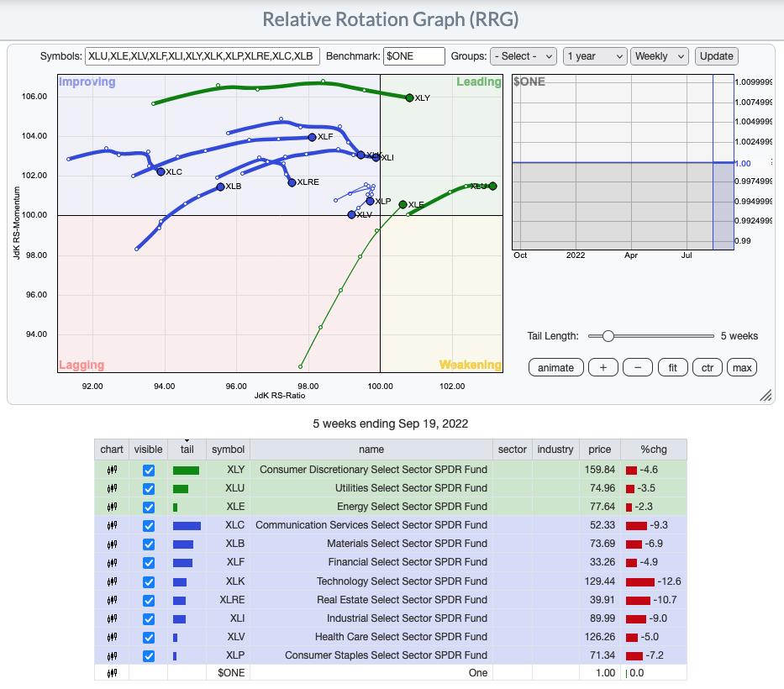This screenshot has width=784, height=689.
Task: Open chart icon for XLRE row
Action: pyautogui.click(x=112, y=600)
